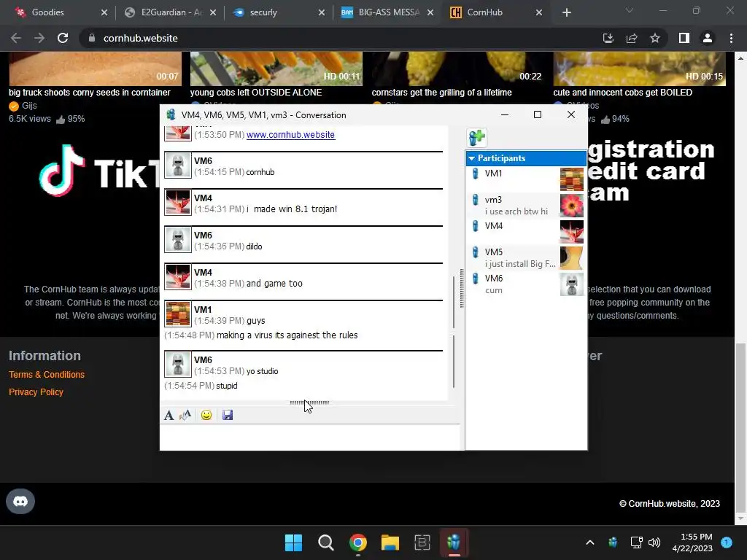Click the add participant icon with green plus

[476, 138]
